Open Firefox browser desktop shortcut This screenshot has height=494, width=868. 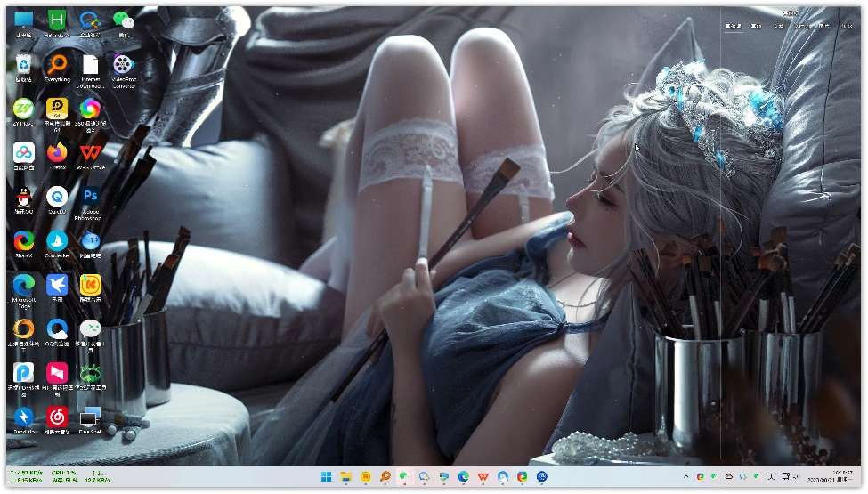coord(57,152)
